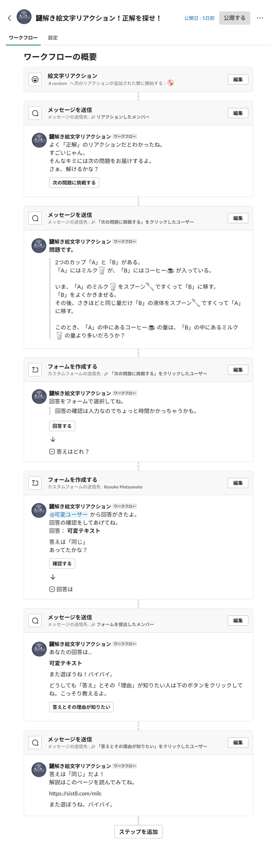Click the red reaction emoji in trigger step

(171, 83)
